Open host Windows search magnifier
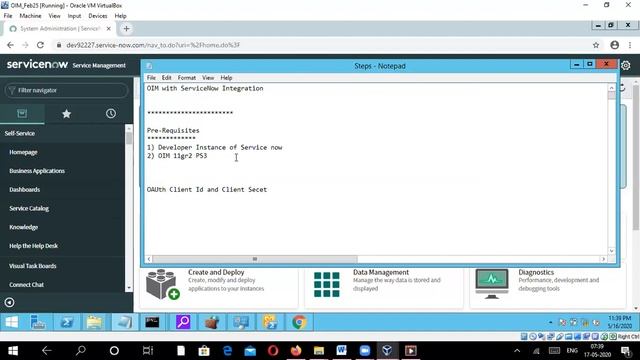Viewport: 640px width, 360px height. pyautogui.click(x=81, y=351)
